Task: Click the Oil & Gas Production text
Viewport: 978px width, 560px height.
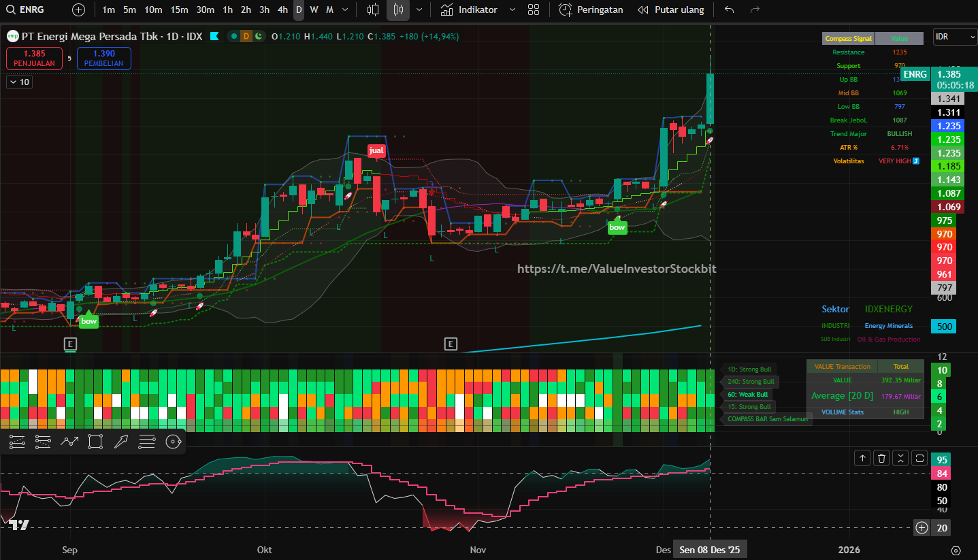Action: (x=888, y=339)
